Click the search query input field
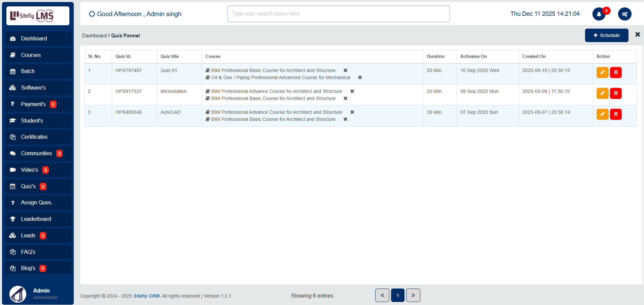The image size is (644, 305). [x=339, y=14]
